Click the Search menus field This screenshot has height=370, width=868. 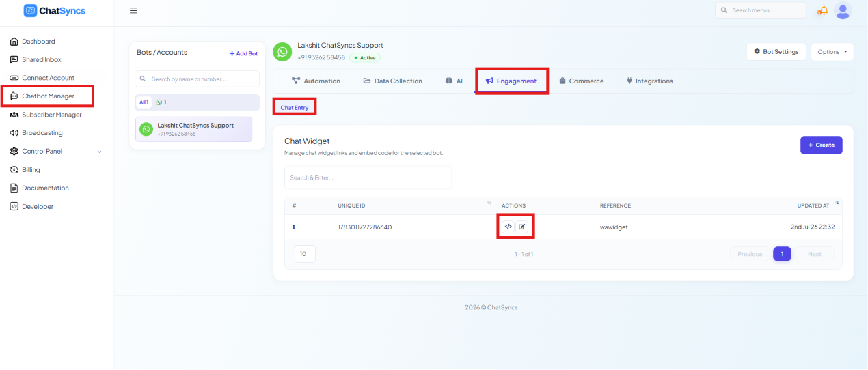tap(760, 10)
